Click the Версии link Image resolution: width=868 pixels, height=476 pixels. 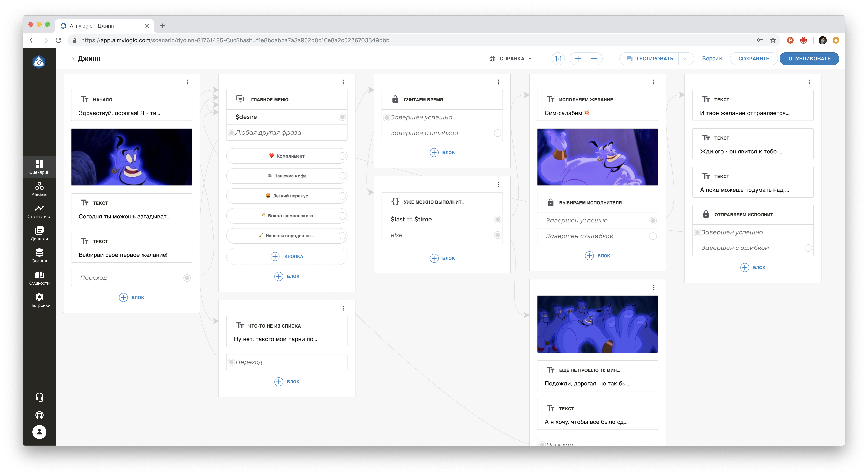click(712, 59)
